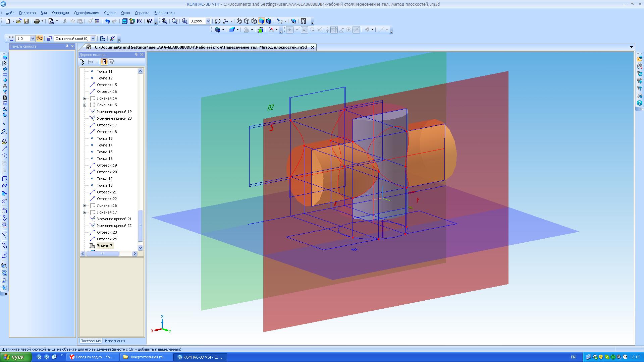Viewport: 644px width, 362px height.
Task: Open the orientation axes dropdown arrow
Action: click(231, 21)
